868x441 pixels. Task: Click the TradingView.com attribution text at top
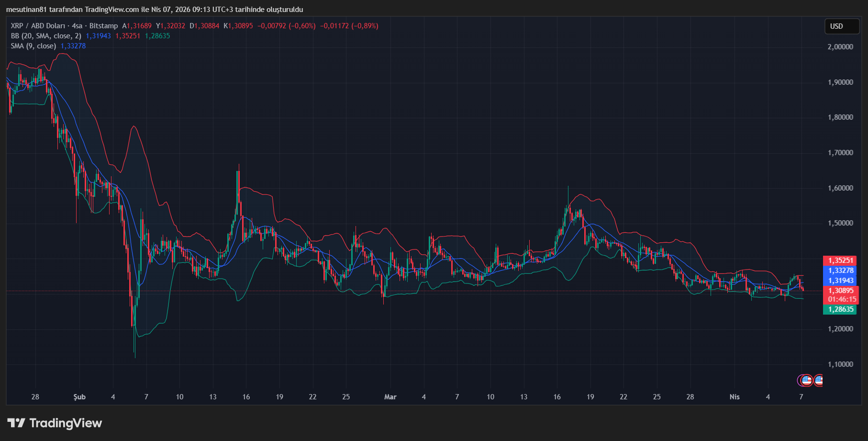point(110,9)
